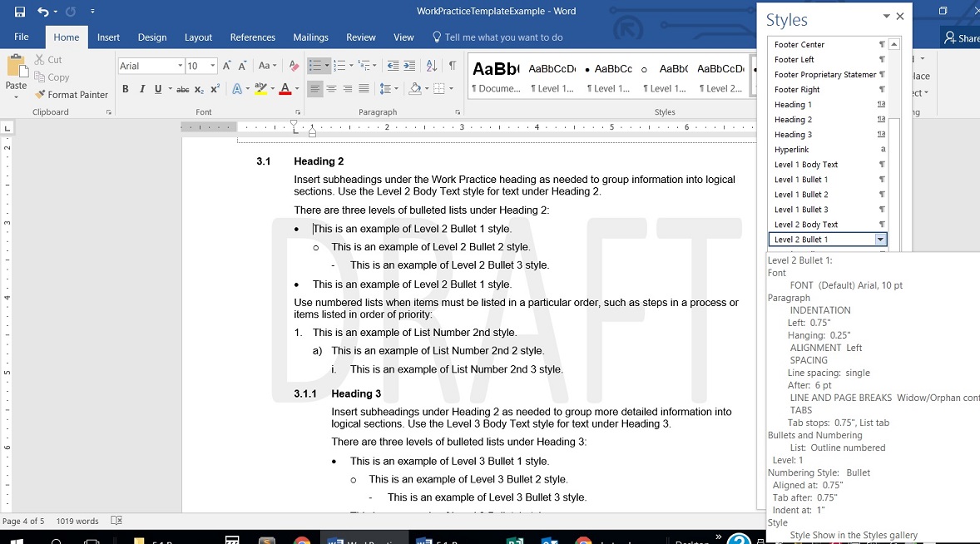This screenshot has height=544, width=980.
Task: Apply paragraph shading fill color
Action: pos(415,89)
